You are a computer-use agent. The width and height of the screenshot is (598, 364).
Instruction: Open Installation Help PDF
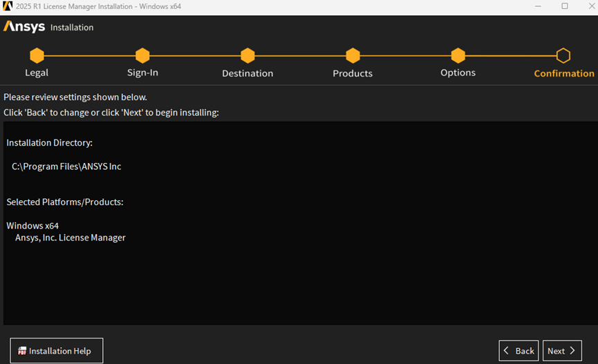click(x=57, y=351)
